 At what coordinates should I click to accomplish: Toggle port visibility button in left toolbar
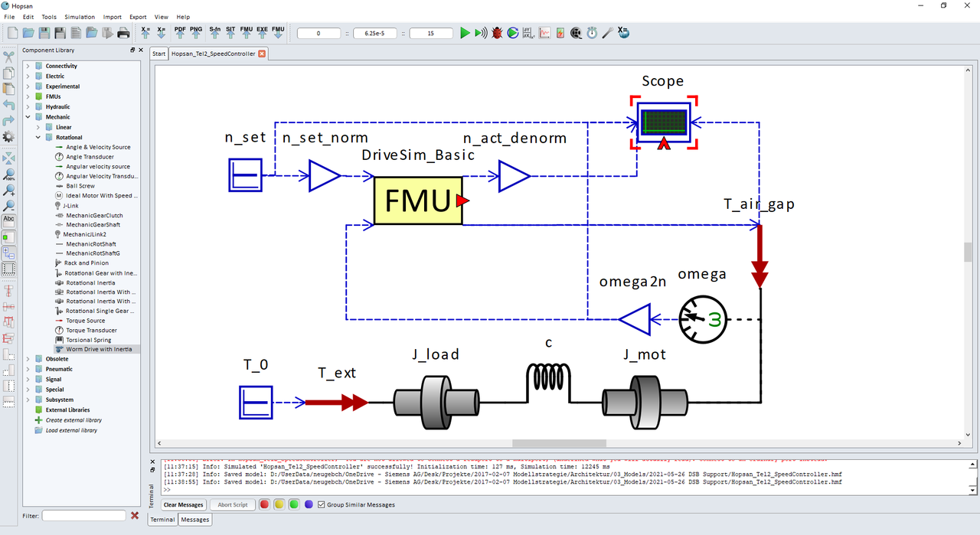coord(8,237)
